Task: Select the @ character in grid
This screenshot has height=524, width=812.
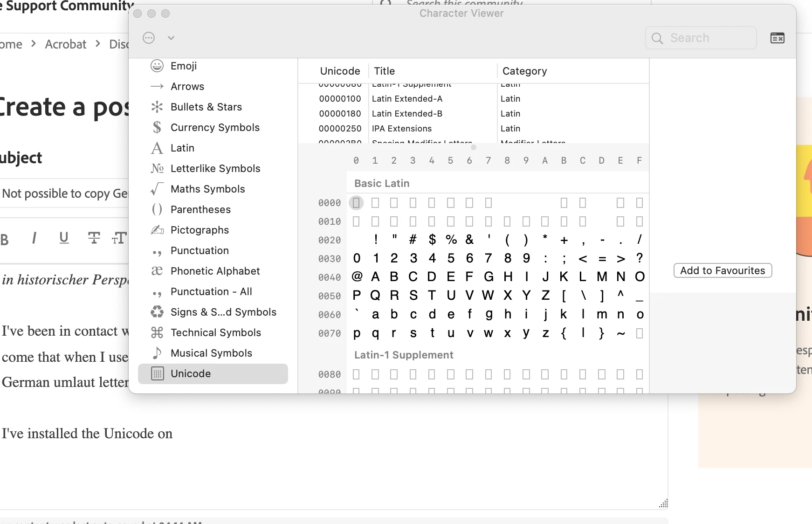Action: 357,277
